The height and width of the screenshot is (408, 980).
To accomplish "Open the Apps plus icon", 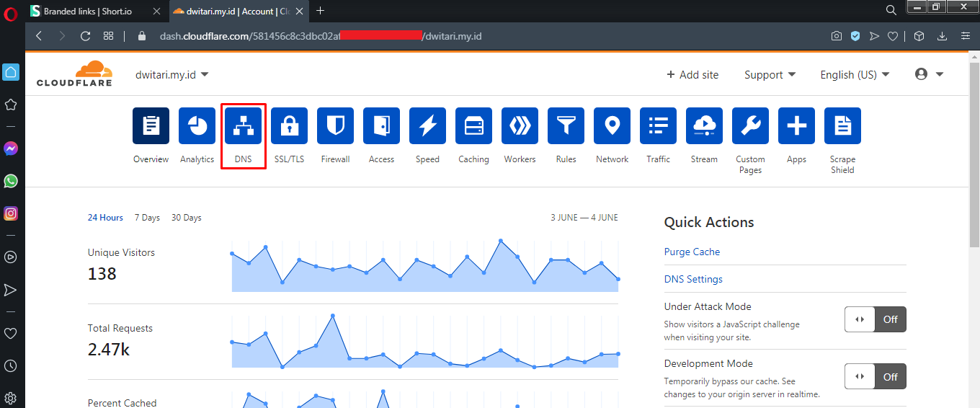I will coord(796,126).
